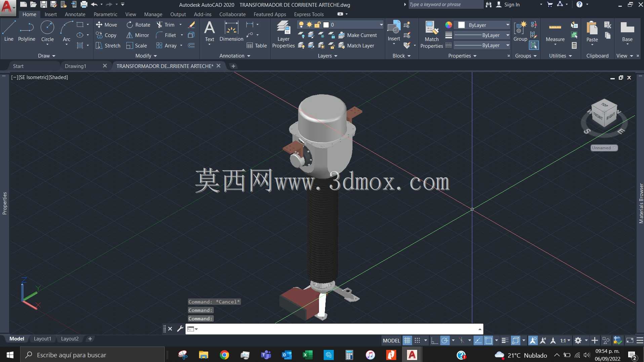Switch to the Layout1 tab

[x=42, y=339]
